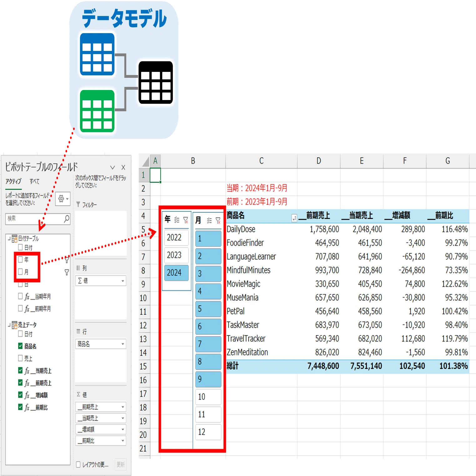Image resolution: width=476 pixels, height=476 pixels.
Task: Click cell A1
Action: click(155, 175)
